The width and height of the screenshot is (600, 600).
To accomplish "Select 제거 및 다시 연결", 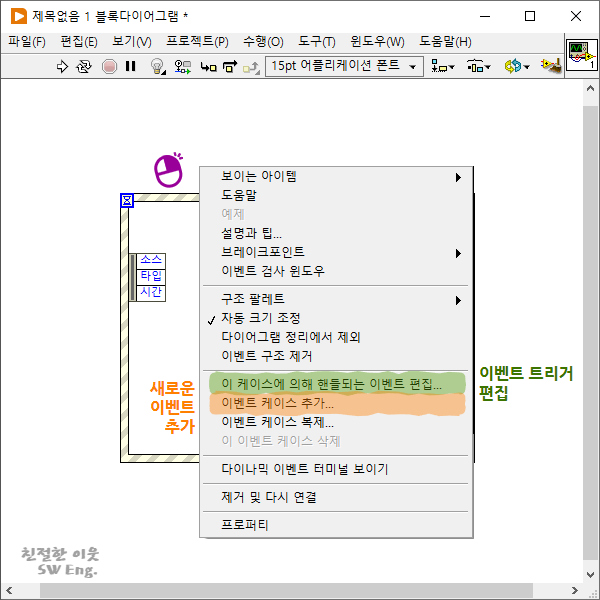I will coord(336,497).
